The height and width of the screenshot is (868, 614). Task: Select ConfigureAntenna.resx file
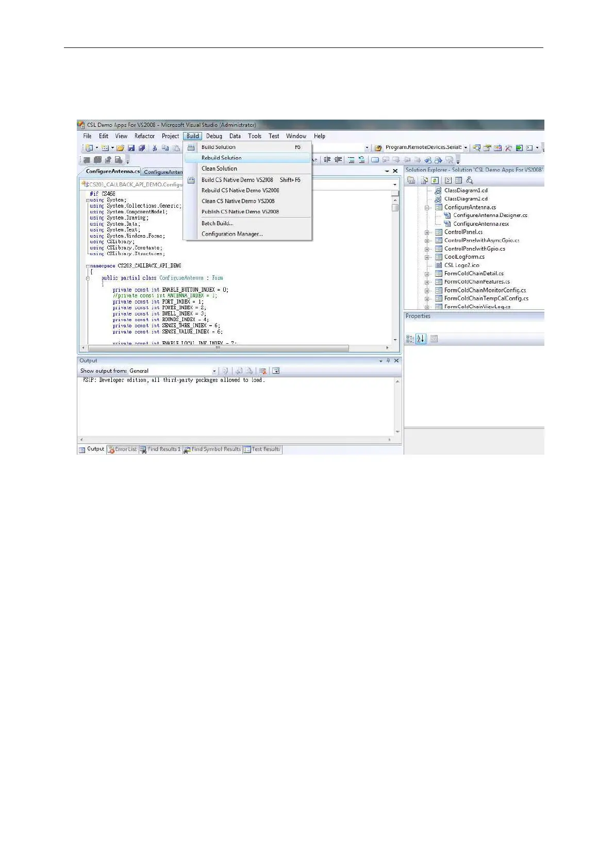(x=480, y=224)
